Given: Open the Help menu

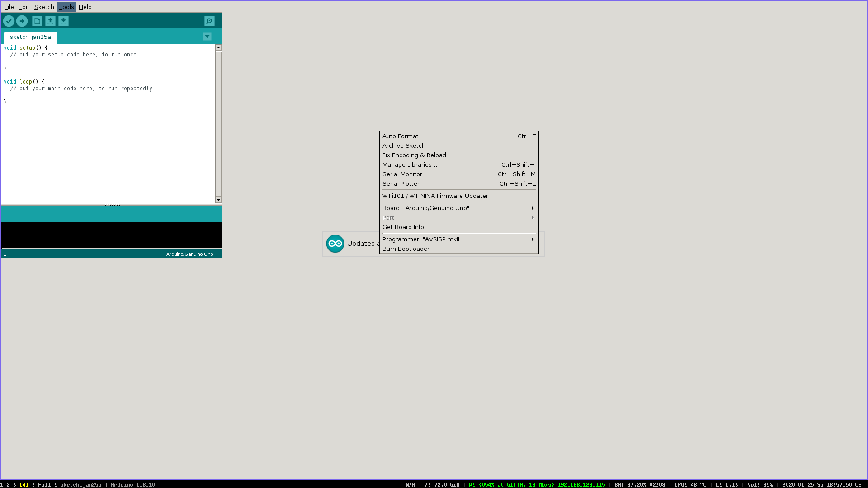Looking at the screenshot, I should pos(85,7).
